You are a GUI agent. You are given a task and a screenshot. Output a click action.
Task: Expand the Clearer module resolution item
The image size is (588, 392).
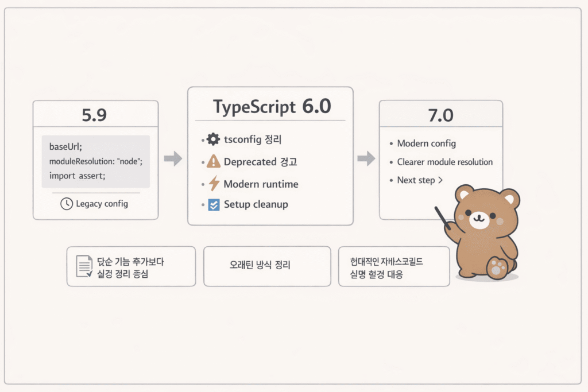click(x=444, y=162)
